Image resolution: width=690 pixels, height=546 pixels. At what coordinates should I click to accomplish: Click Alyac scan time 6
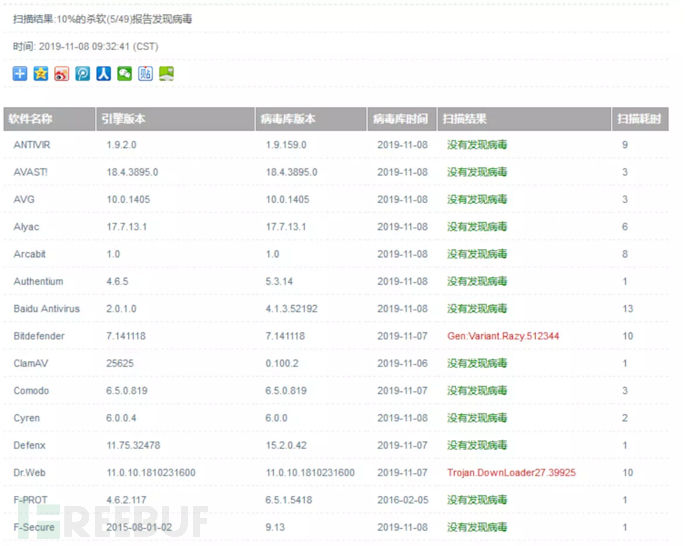coord(625,227)
